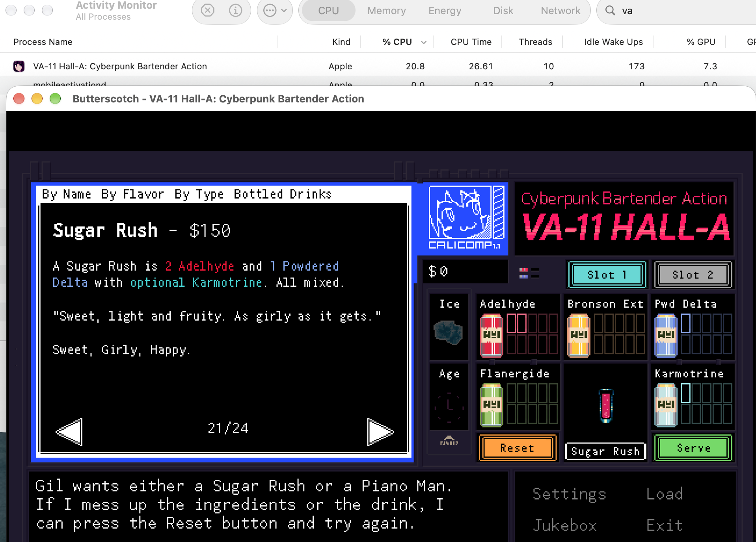The image size is (756, 542).
Task: Click the Bronson Ext can icon
Action: pos(579,336)
